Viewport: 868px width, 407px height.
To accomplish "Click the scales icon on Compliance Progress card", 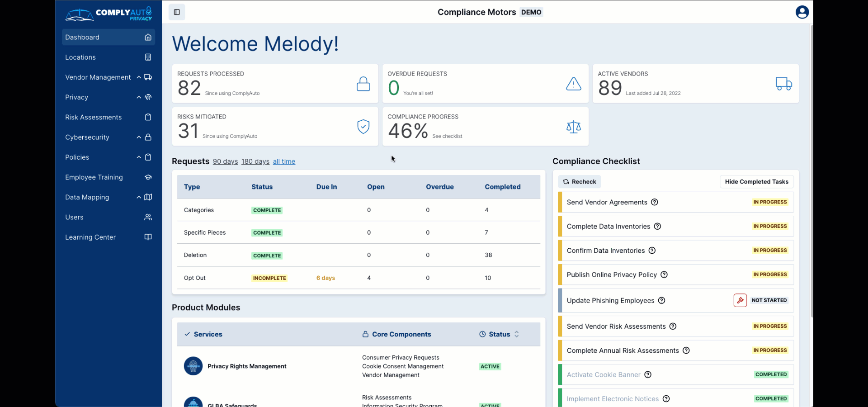I will tap(574, 127).
